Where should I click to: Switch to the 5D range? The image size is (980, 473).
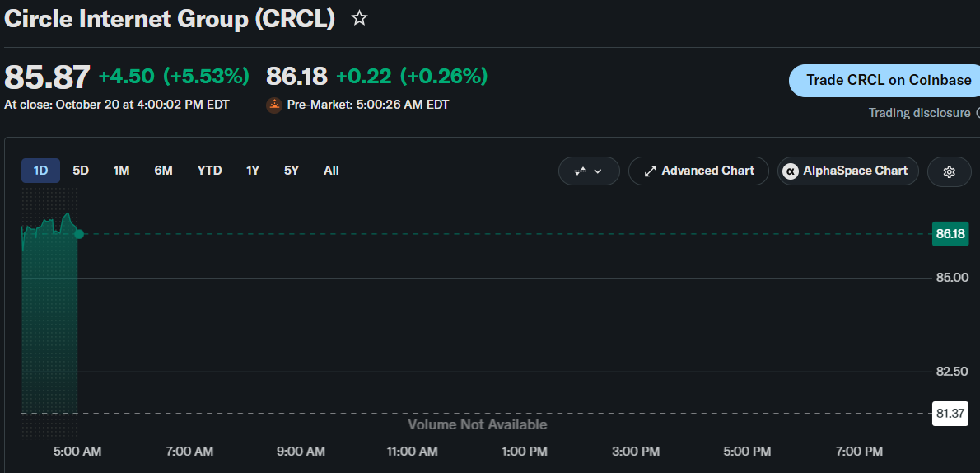coord(81,171)
